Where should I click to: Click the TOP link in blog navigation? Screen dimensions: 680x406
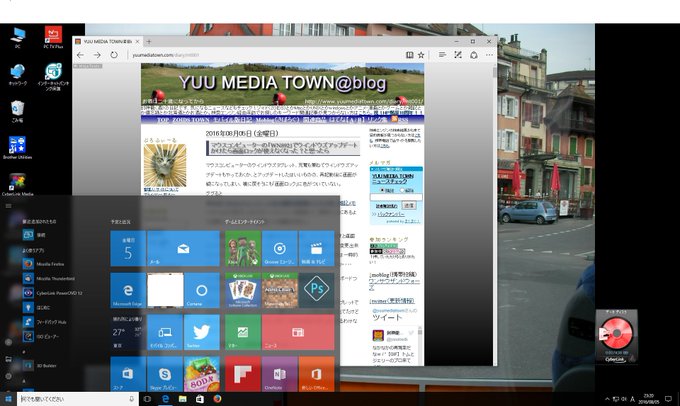tap(163, 120)
